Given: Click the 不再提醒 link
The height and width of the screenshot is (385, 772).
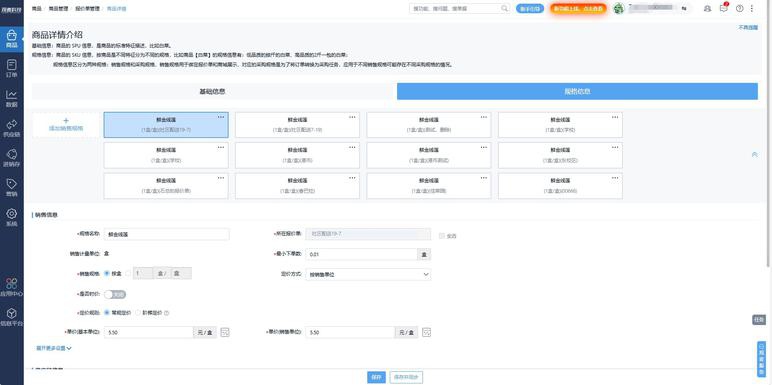Looking at the screenshot, I should 748,28.
